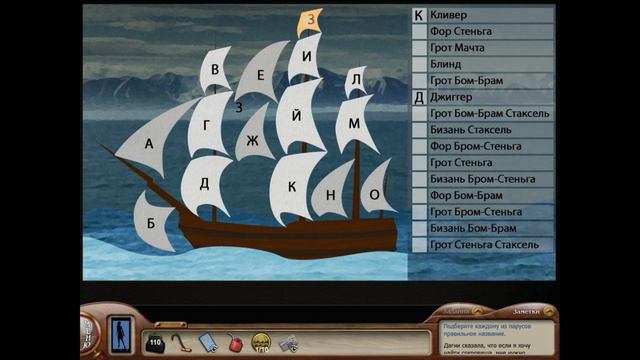Click the gold coin marked 1/10
The image size is (640, 360).
tap(261, 343)
